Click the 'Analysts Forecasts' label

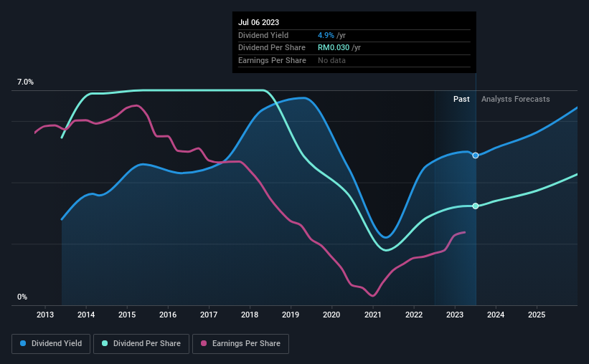click(x=515, y=99)
